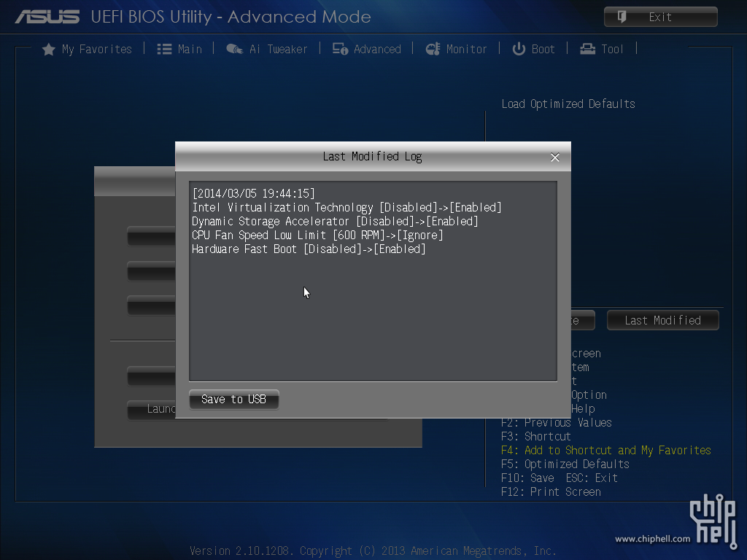Click the Dynamic Storage Accelerator log entry
This screenshot has height=560, width=747.
click(335, 222)
